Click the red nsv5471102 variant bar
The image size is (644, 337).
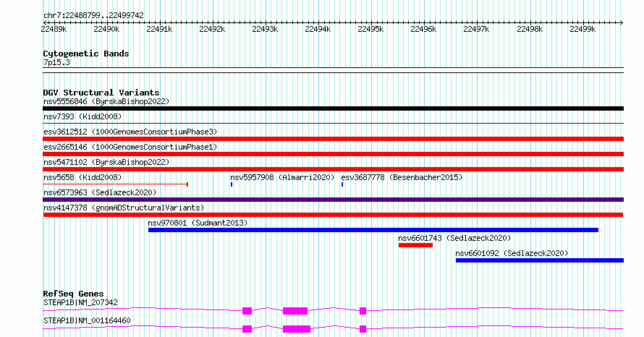point(333,169)
